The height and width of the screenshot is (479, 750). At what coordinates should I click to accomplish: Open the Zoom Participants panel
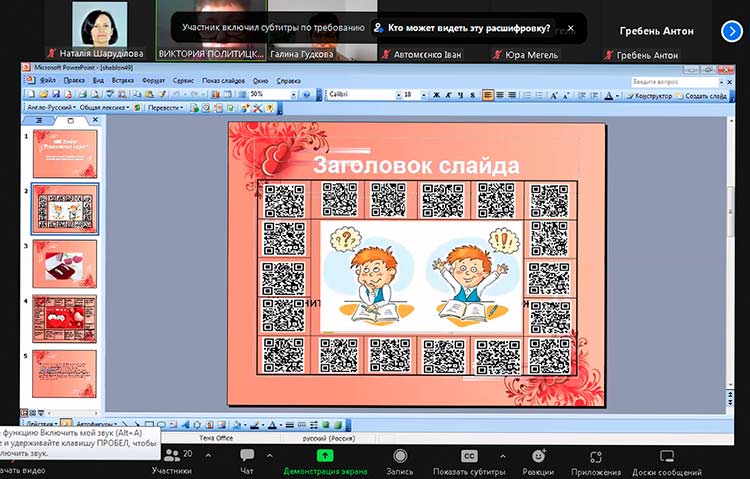171,460
